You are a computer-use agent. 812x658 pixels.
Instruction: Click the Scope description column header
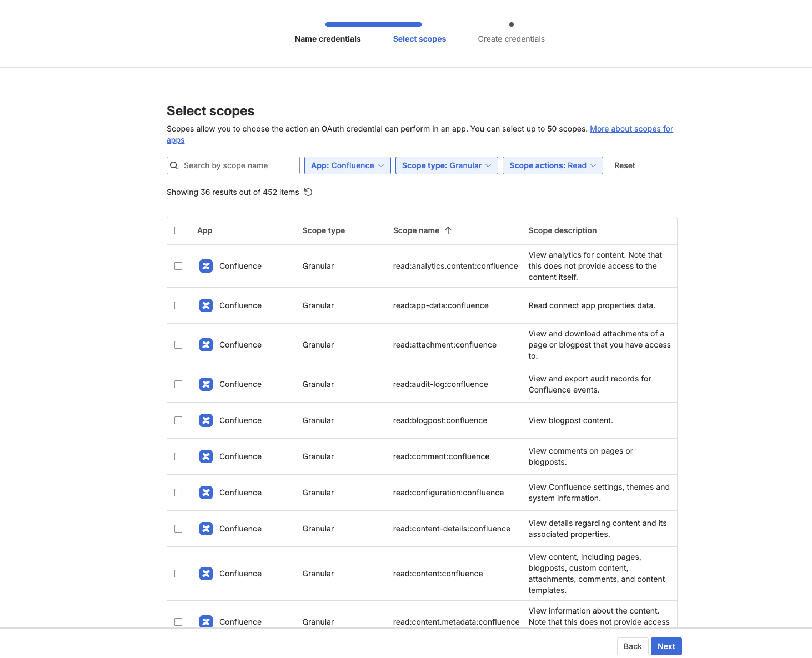pos(563,230)
